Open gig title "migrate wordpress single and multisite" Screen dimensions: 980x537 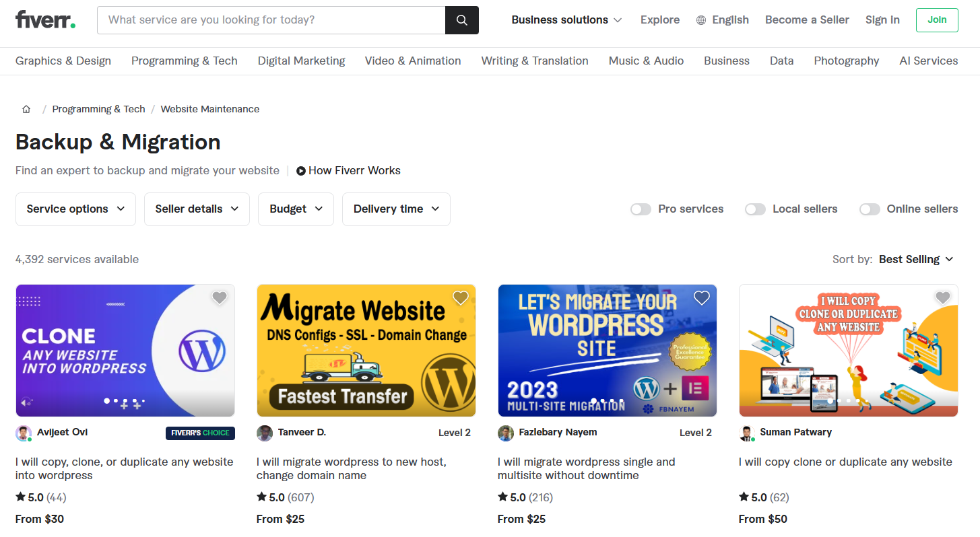coord(586,469)
